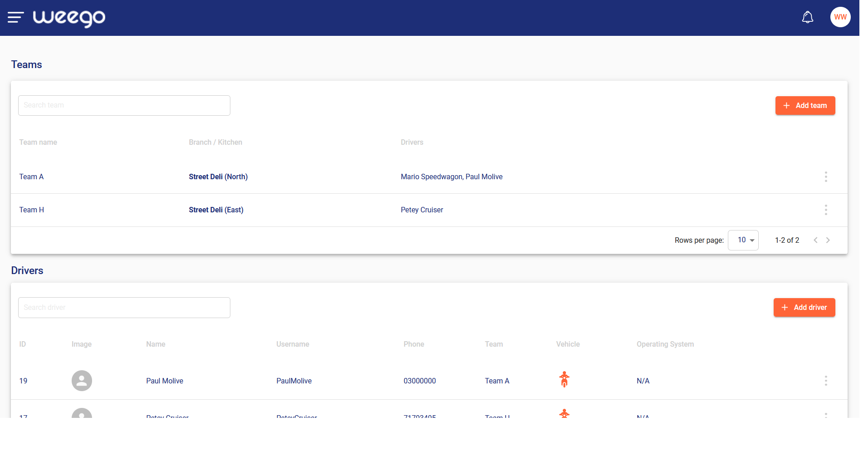Click phone number '03000000'
Viewport: 868px width, 461px height.
[x=419, y=381]
